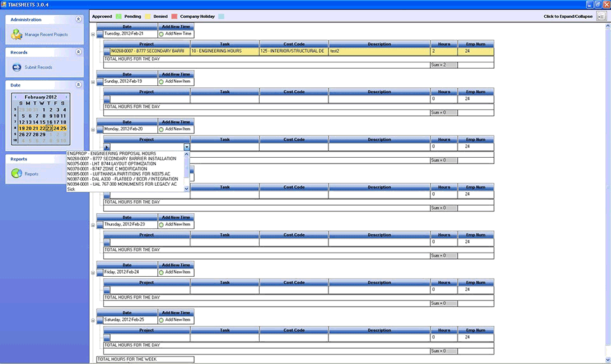The image size is (611, 364).
Task: Select row marker of Monday 2012-Feb-20 date row
Action: tap(100, 129)
